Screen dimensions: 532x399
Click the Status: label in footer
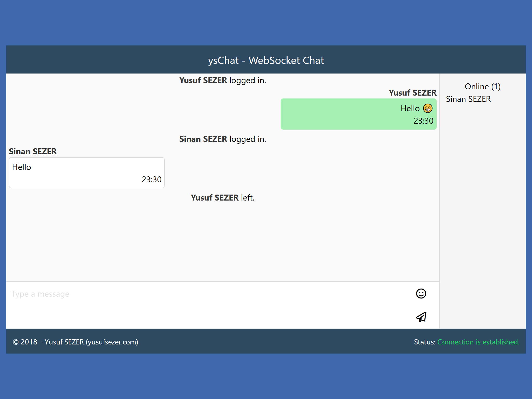point(424,342)
